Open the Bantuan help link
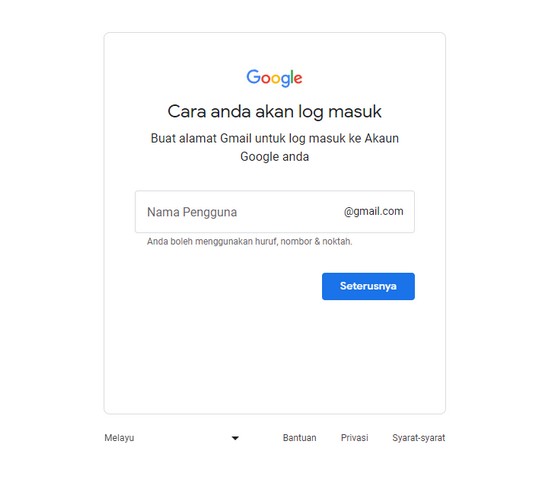 point(299,438)
